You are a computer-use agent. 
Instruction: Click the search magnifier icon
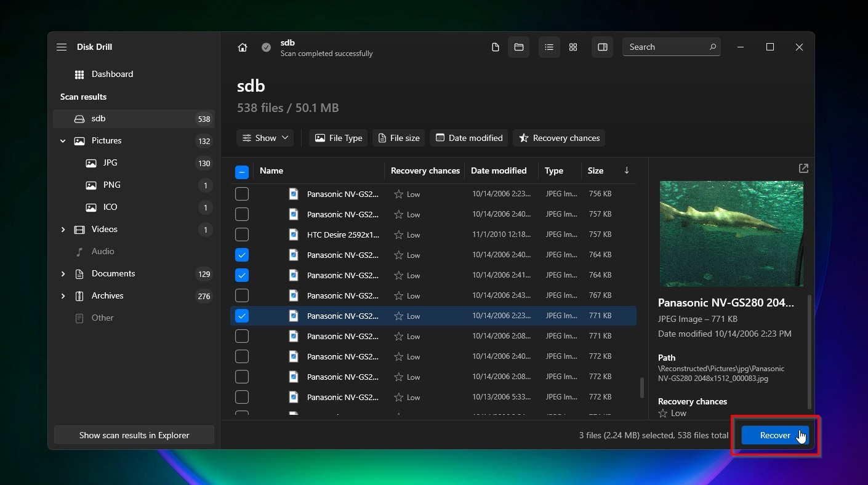pyautogui.click(x=713, y=47)
